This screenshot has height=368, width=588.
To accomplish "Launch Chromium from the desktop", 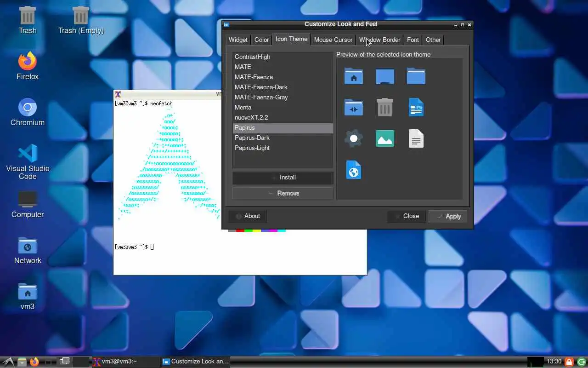I will tap(28, 112).
